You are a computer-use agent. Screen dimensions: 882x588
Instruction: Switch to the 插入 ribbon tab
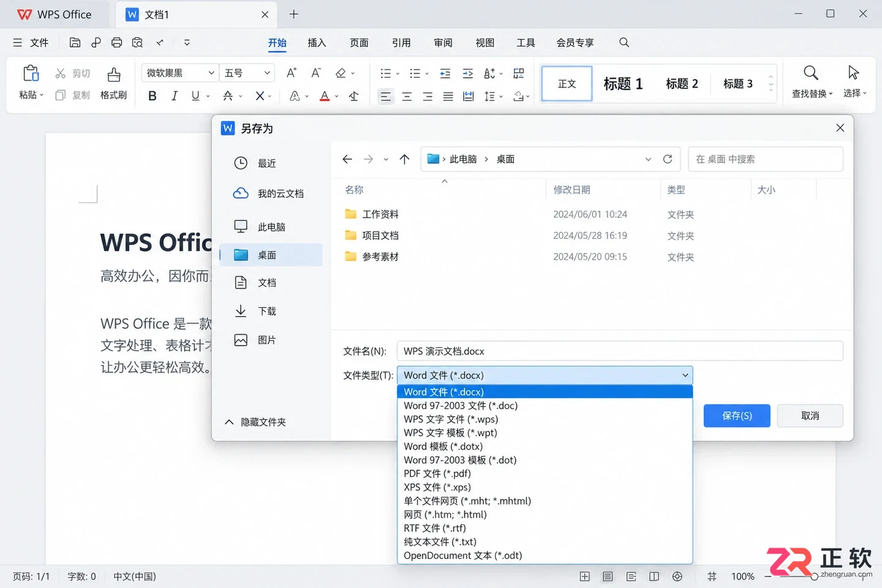(x=317, y=42)
